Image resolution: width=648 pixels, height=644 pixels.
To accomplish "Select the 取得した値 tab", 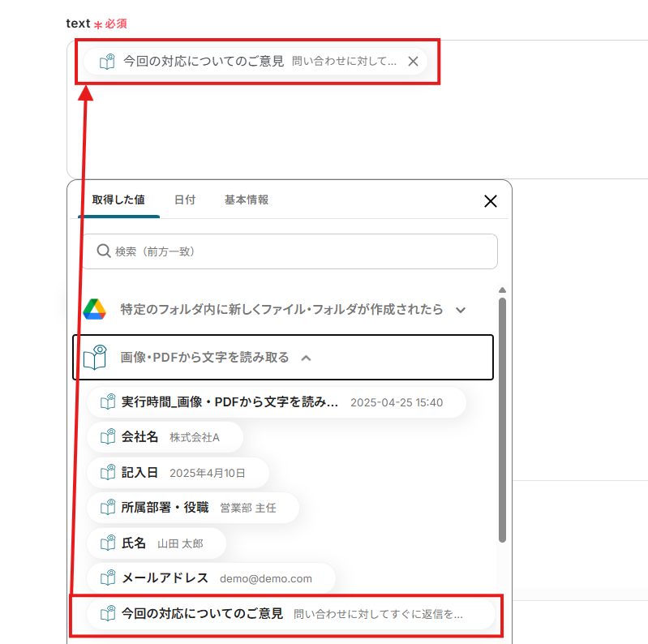I will [x=118, y=200].
